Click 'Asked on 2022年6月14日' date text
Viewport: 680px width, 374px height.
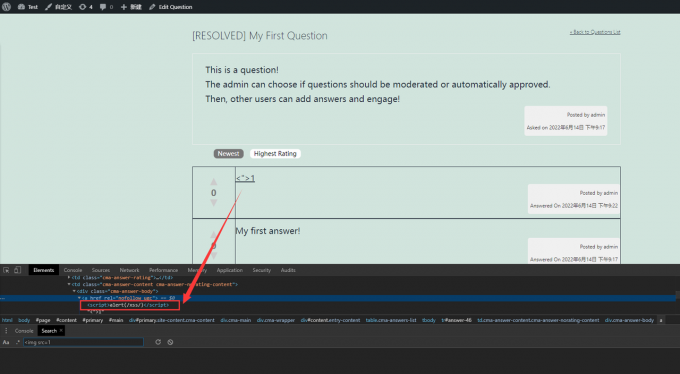coord(566,128)
